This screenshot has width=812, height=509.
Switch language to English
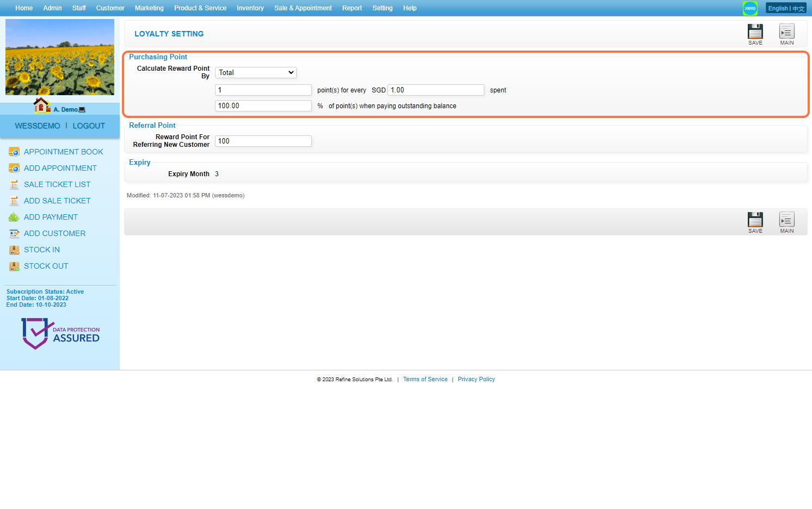778,8
